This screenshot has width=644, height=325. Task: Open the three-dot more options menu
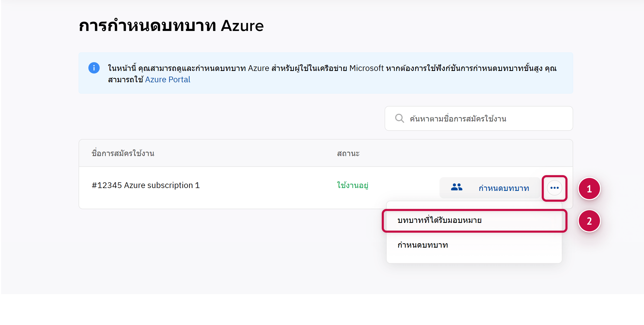554,188
